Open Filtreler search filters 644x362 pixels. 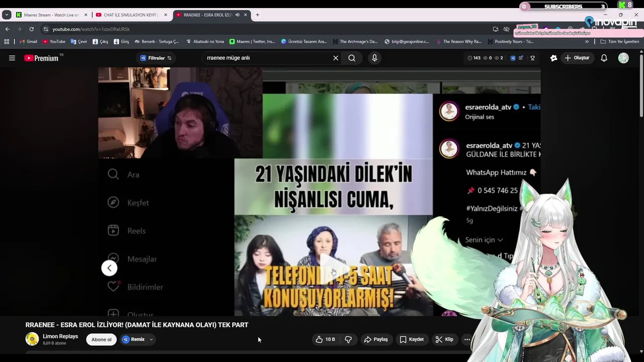156,58
